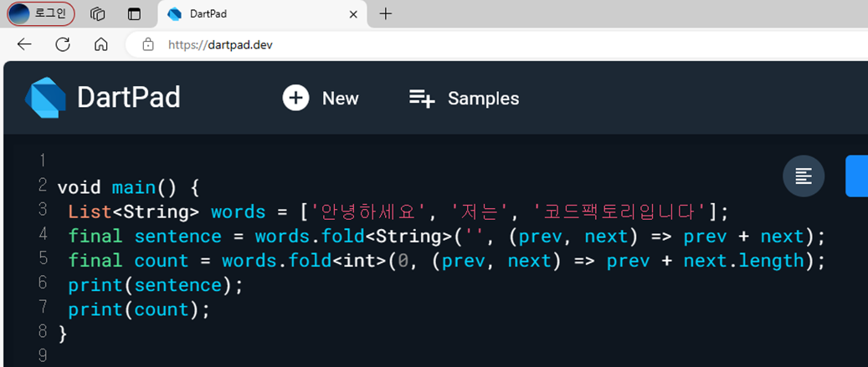Click the 'count' variable declaration

coord(161,261)
